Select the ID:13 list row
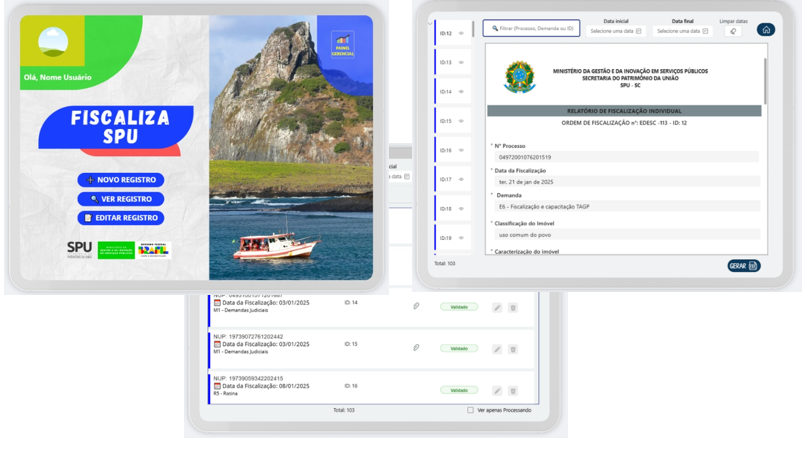The width and height of the screenshot is (811, 452). (453, 62)
